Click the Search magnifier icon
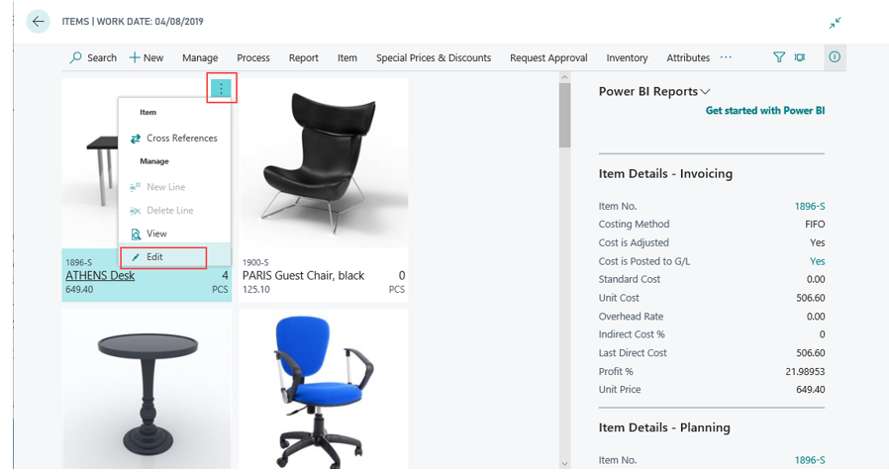Image resolution: width=889 pixels, height=476 pixels. [75, 58]
